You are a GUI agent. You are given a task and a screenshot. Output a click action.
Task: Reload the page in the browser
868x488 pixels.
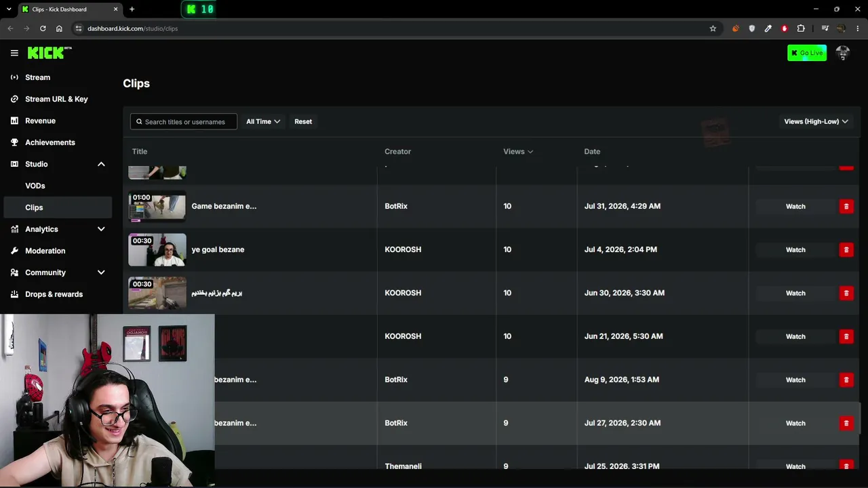[x=43, y=28]
